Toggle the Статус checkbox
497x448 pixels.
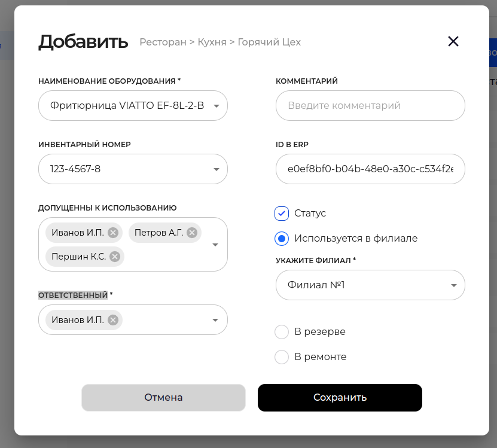[282, 214]
